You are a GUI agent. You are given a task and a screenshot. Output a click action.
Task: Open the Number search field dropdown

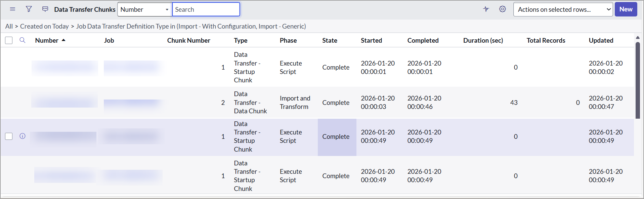coord(145,9)
